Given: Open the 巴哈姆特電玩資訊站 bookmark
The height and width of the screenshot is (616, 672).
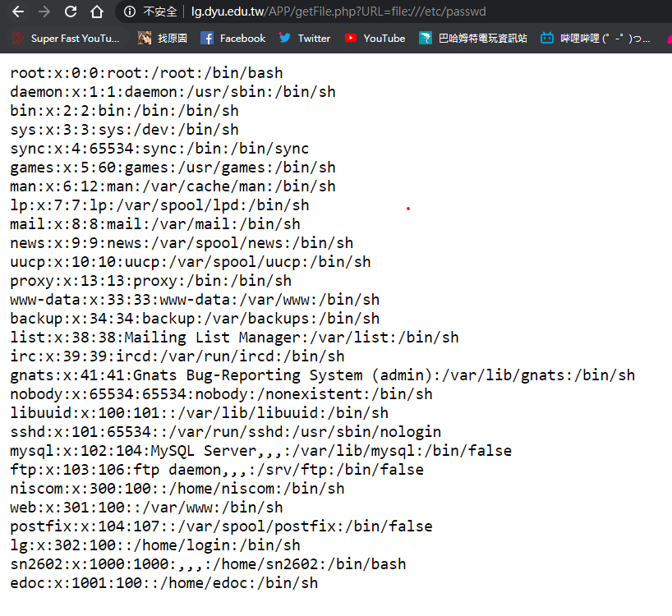Looking at the screenshot, I should (x=473, y=38).
